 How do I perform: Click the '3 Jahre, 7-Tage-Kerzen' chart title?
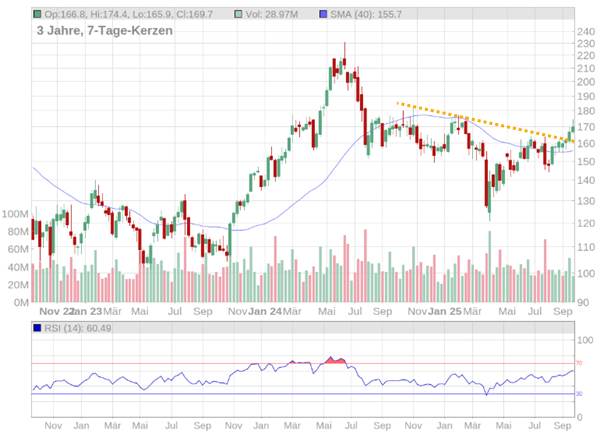[104, 30]
